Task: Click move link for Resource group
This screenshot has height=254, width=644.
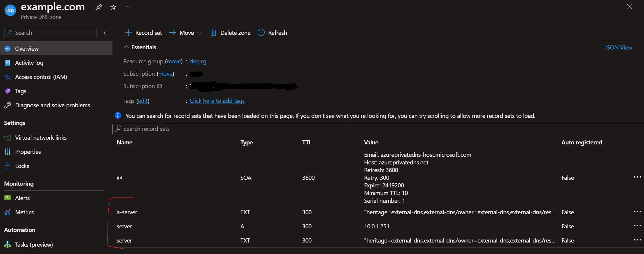Action: pos(174,61)
